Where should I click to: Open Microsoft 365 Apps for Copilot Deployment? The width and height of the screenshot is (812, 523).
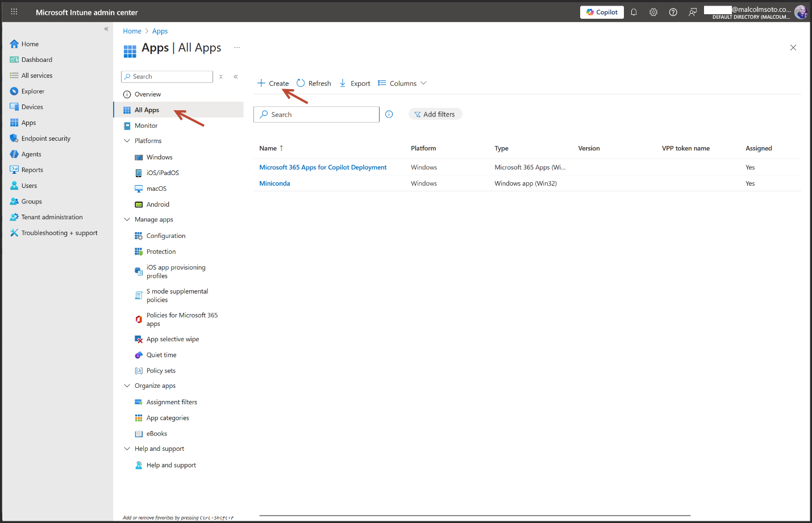[x=323, y=168]
